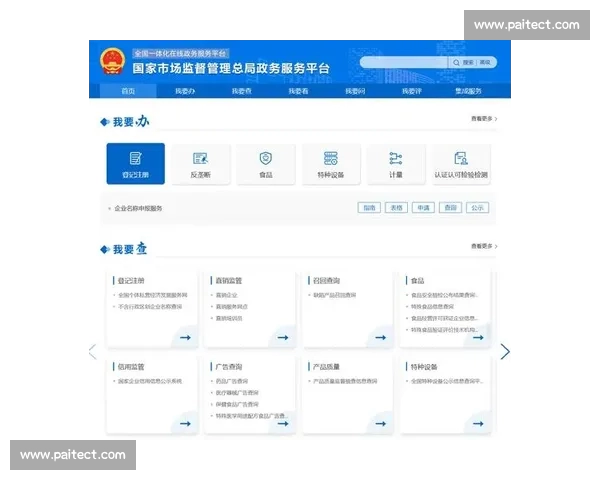Go to the 首页 tab

[128, 91]
